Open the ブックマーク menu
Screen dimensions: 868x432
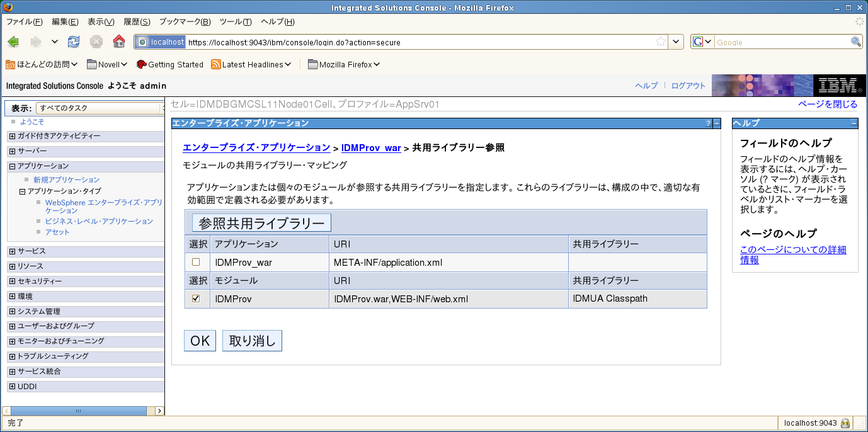coord(185,21)
